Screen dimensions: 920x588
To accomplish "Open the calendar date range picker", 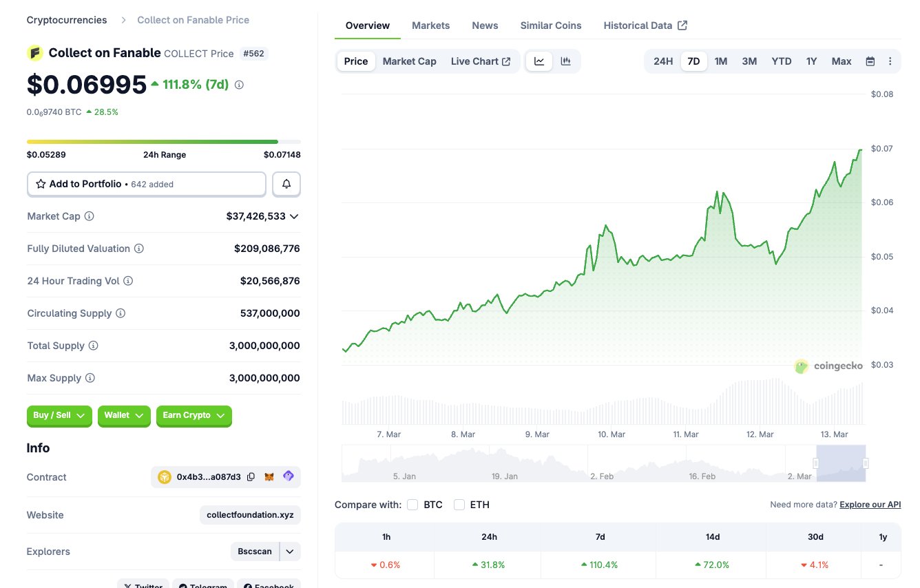I will (x=870, y=61).
